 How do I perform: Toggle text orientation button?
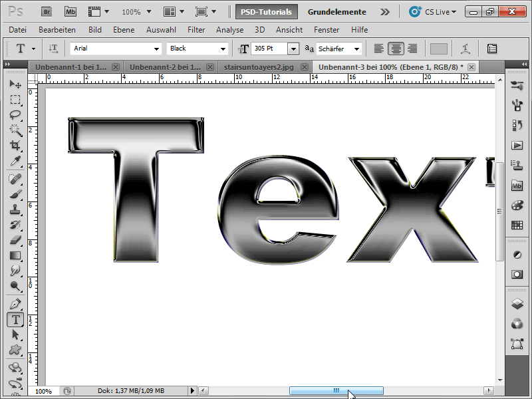(x=53, y=49)
